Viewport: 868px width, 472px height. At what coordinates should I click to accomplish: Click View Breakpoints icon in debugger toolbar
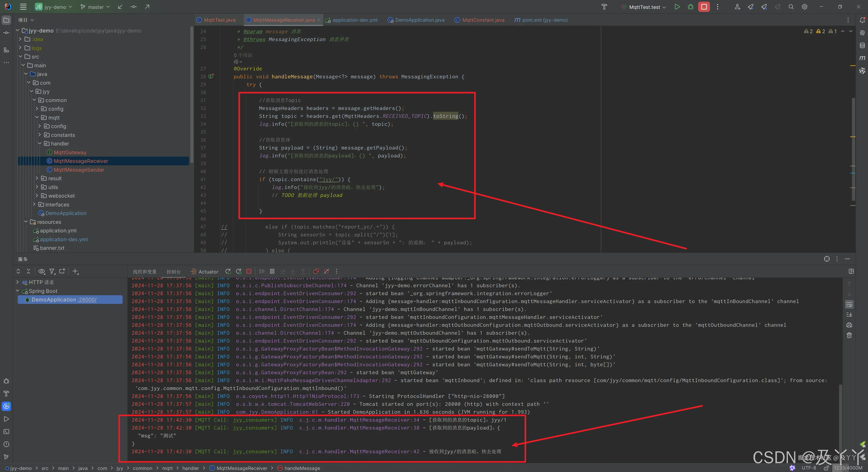(x=316, y=271)
